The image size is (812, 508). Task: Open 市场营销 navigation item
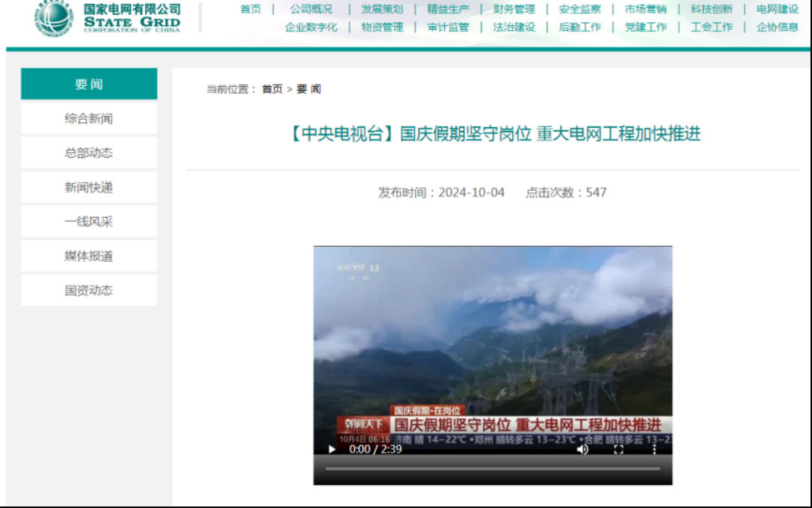pos(645,9)
